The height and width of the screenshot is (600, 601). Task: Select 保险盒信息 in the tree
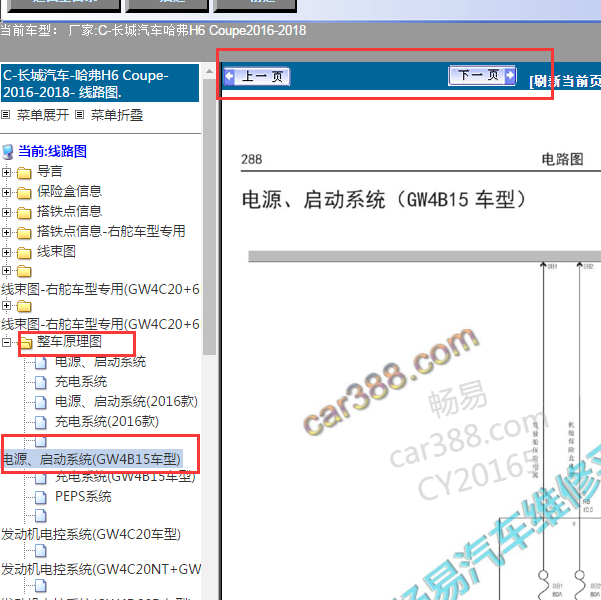point(69,191)
